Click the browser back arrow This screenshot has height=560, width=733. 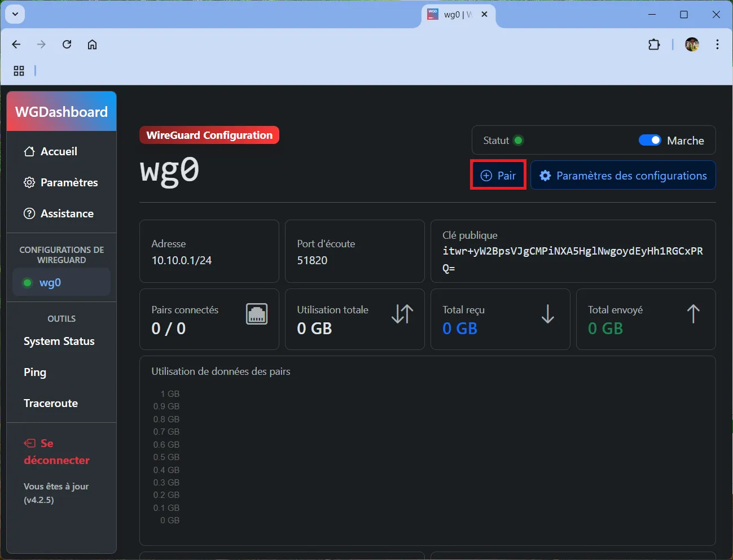(16, 44)
